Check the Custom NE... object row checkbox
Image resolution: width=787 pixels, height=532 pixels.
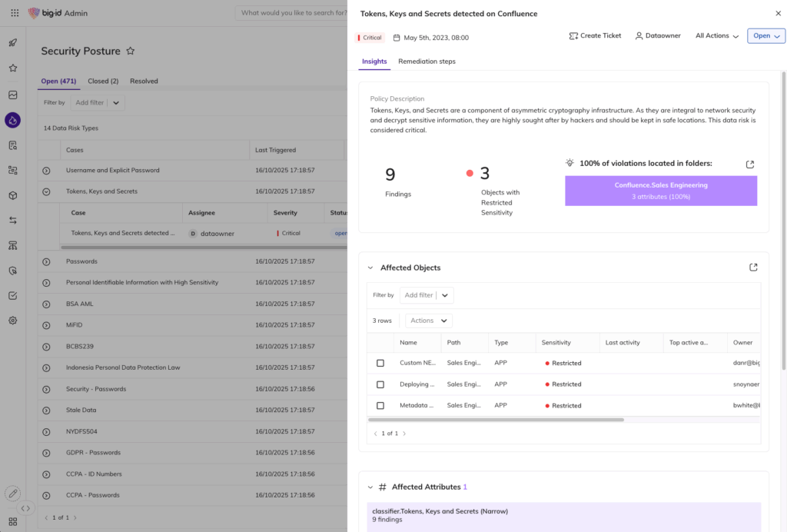pyautogui.click(x=380, y=363)
